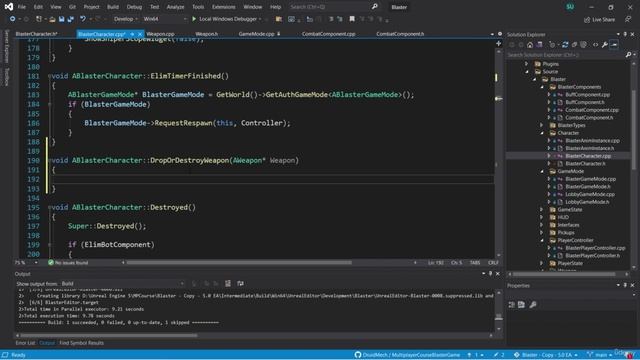This screenshot has height=360, width=640.
Task: Open the Build menu
Action: (x=113, y=7)
